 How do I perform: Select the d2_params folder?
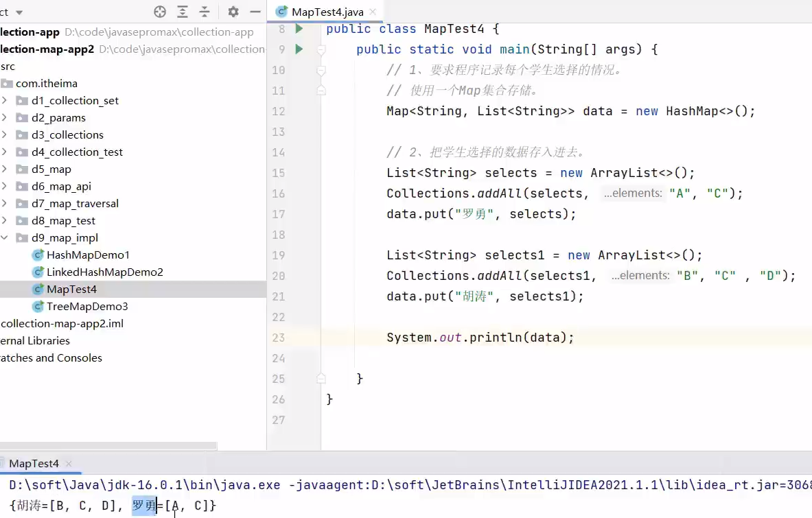[x=58, y=117]
